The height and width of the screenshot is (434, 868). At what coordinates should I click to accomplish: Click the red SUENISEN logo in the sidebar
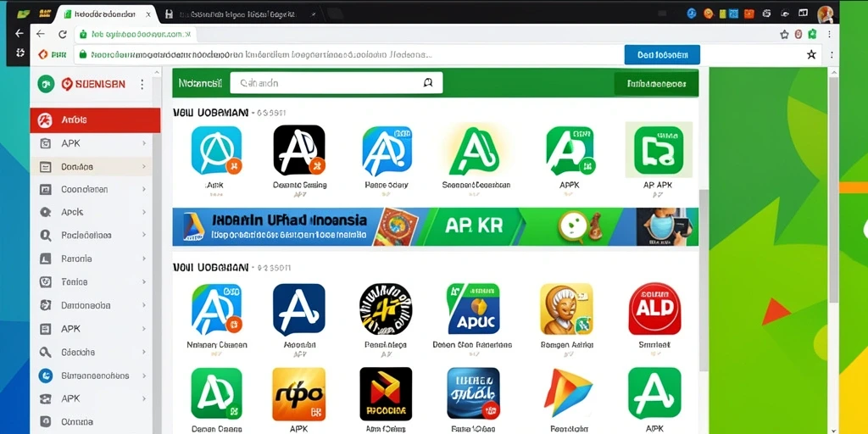click(x=93, y=84)
